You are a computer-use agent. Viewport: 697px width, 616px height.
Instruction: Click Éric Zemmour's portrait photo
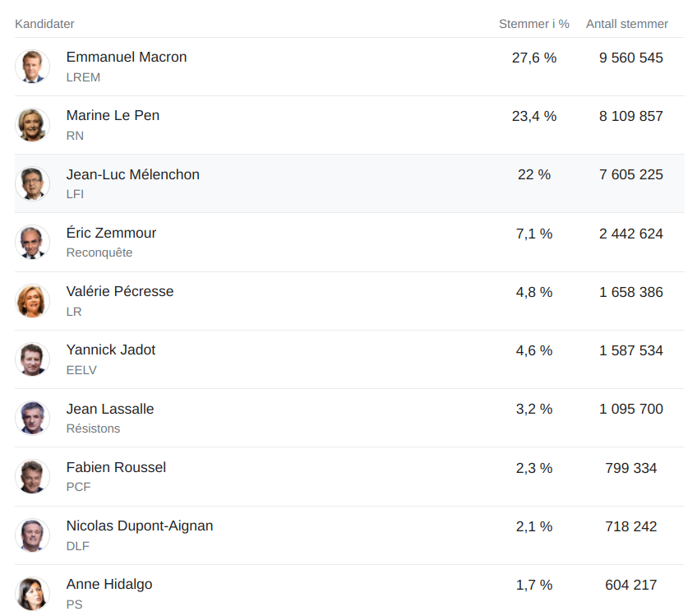33,243
